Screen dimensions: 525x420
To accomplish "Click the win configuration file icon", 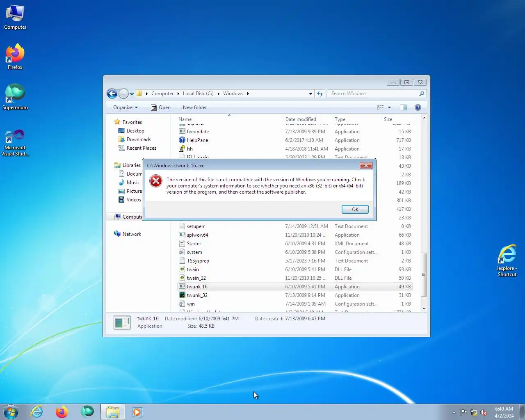I will [x=182, y=304].
